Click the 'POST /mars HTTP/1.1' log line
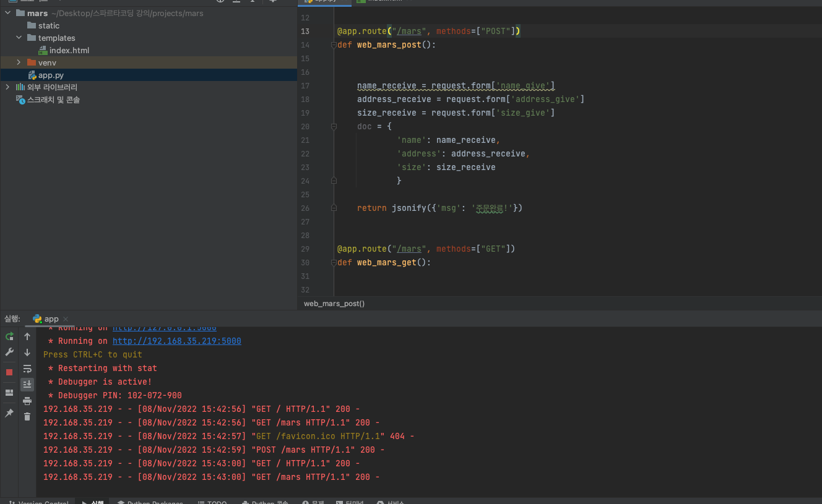The width and height of the screenshot is (822, 504). (x=214, y=450)
